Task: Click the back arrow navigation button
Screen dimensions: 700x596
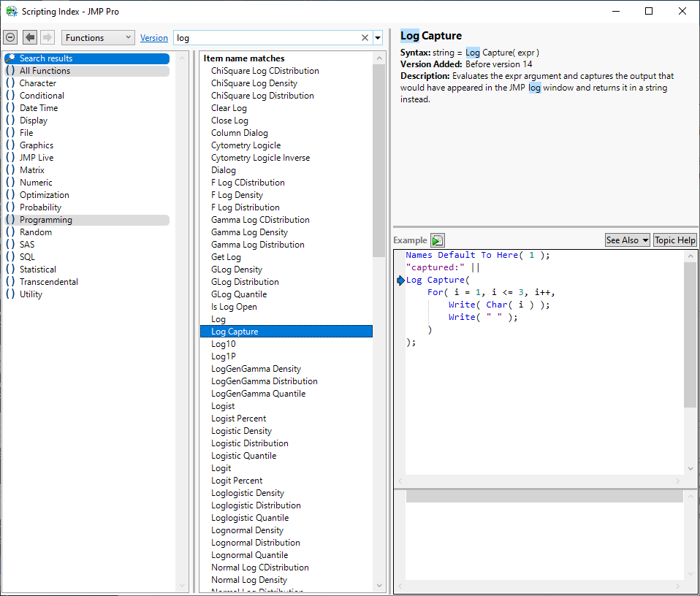Action: click(30, 37)
